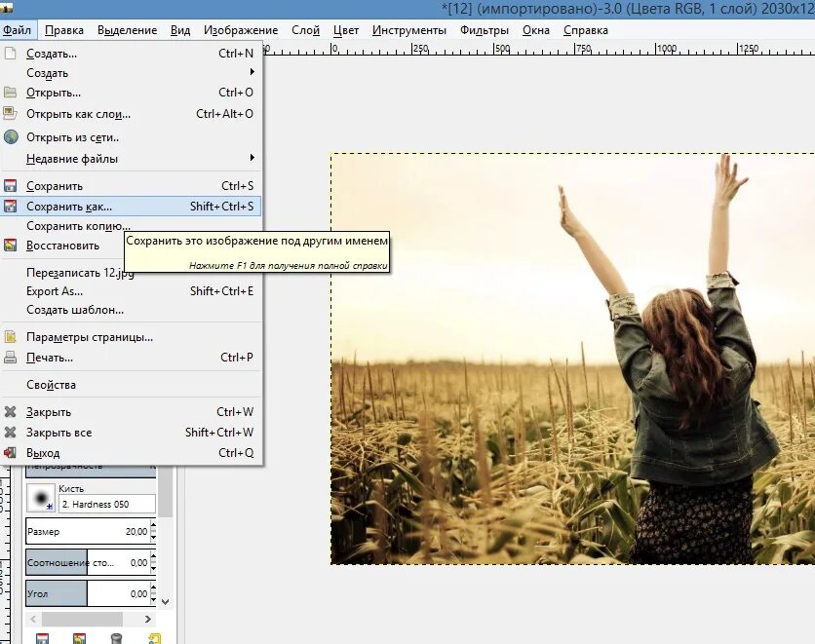Viewport: 815px width, 644px height.
Task: Adjust the Соотношение сторон slider
Action: click(88, 562)
